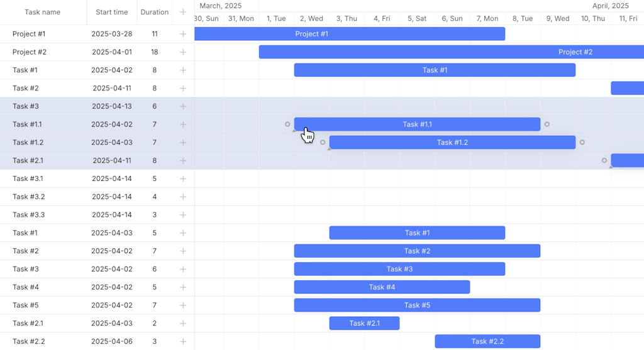Click the 'March, 2025' month label
This screenshot has width=644, height=350.
pos(221,6)
